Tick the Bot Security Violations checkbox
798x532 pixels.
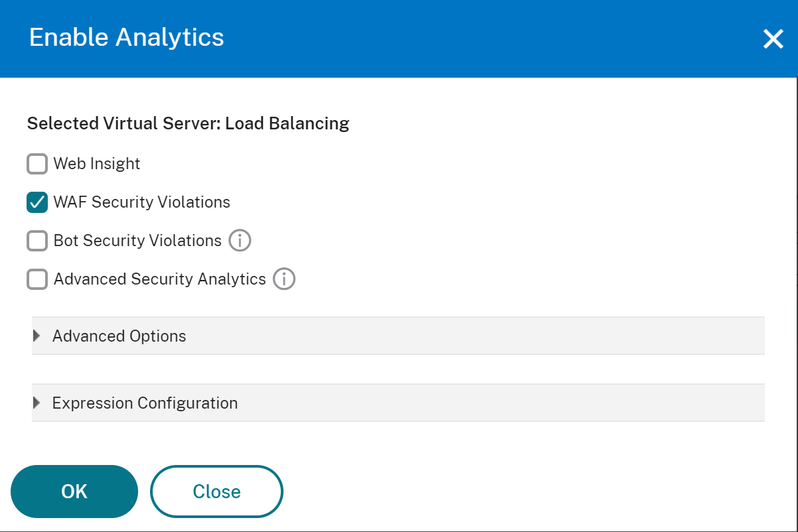pyautogui.click(x=37, y=241)
